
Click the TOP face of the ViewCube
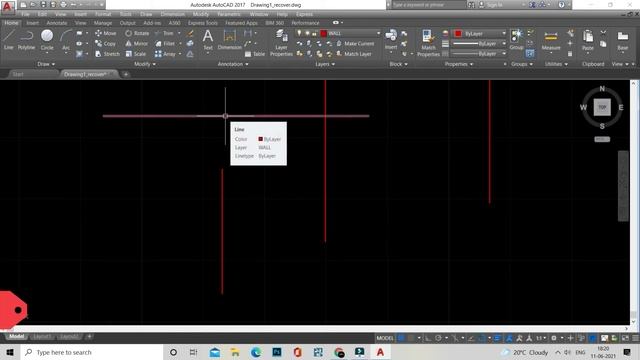click(x=602, y=107)
